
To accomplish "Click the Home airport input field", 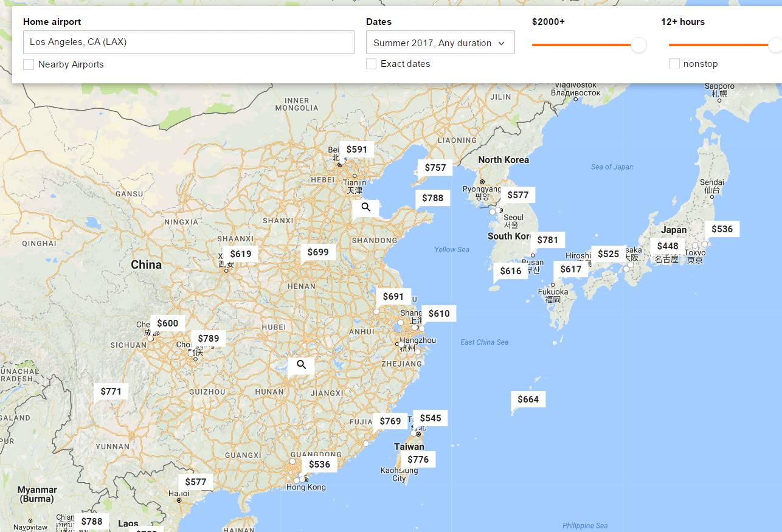I will coord(189,43).
